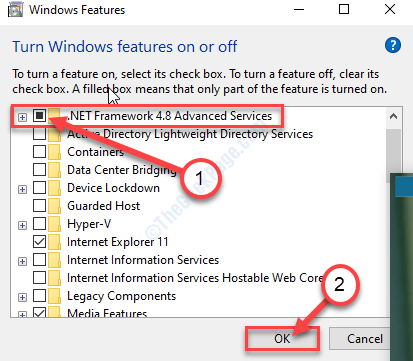Click the Legacy Components folder icon
Image resolution: width=413 pixels, height=361 pixels.
[55, 296]
